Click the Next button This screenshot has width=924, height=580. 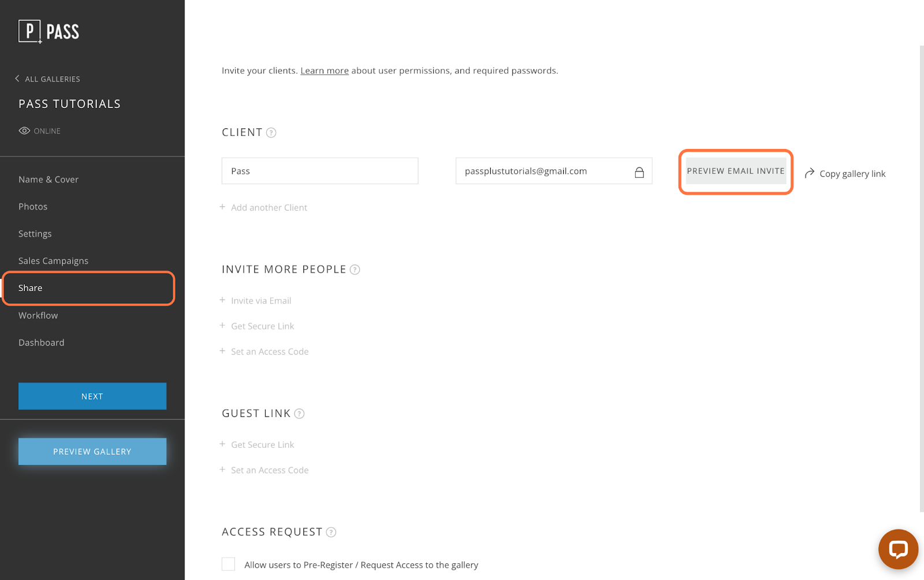click(x=92, y=396)
